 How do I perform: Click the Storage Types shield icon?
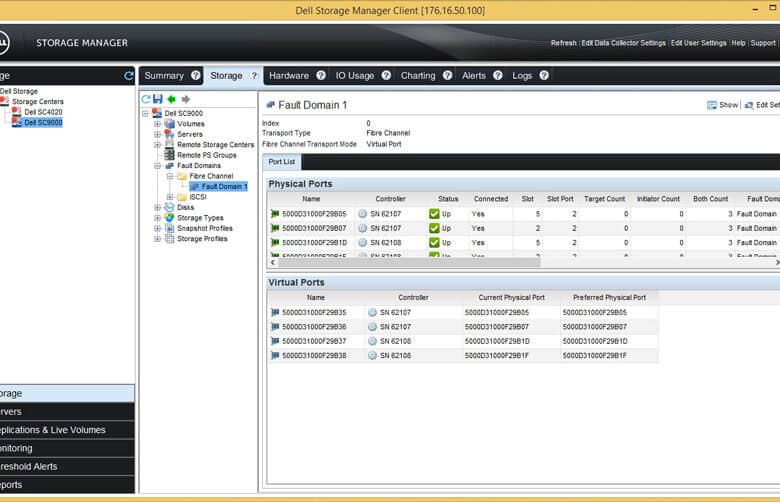tap(170, 217)
